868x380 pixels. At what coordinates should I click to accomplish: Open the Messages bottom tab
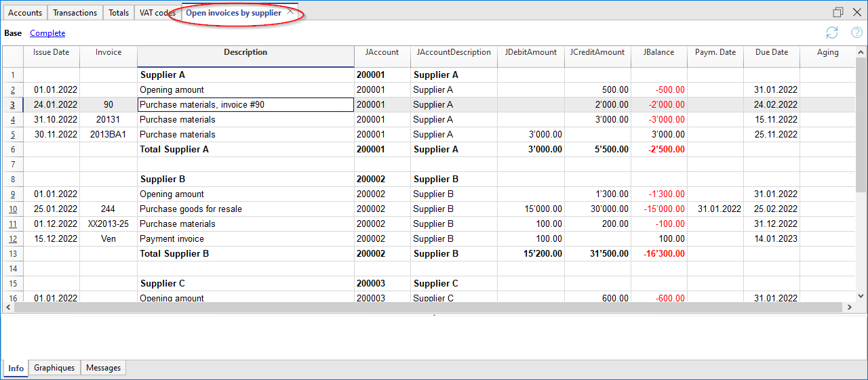[x=103, y=368]
